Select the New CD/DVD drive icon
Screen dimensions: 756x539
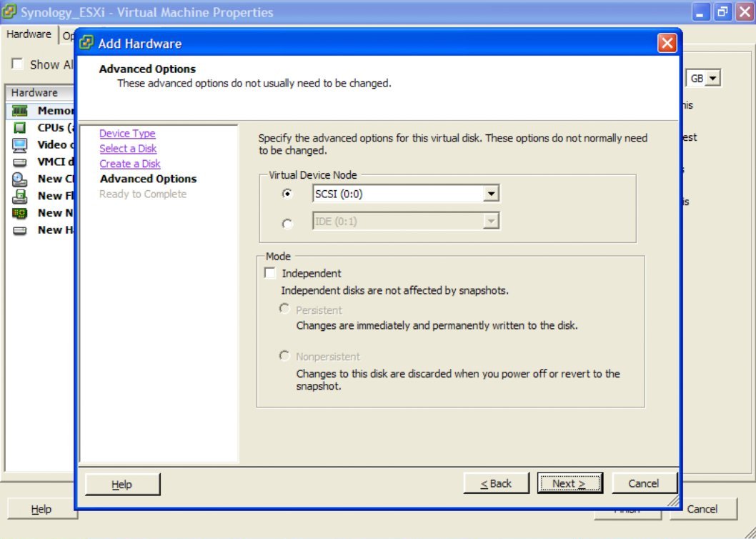20,179
